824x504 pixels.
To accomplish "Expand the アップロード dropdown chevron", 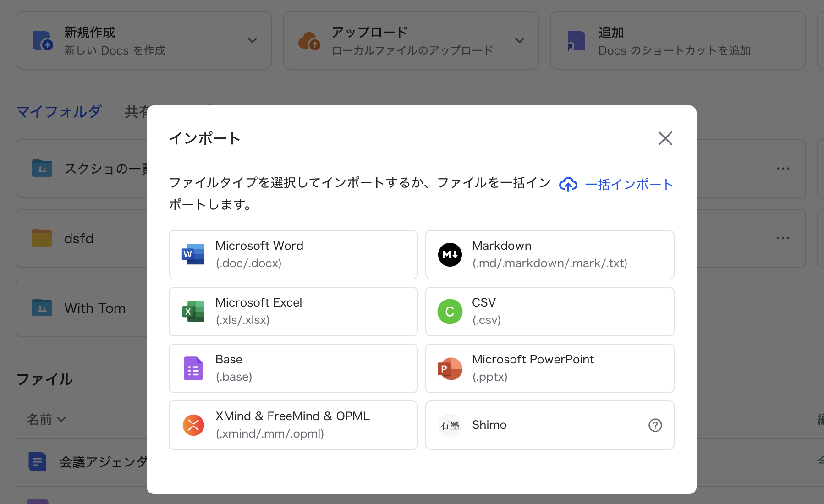I will [x=520, y=40].
